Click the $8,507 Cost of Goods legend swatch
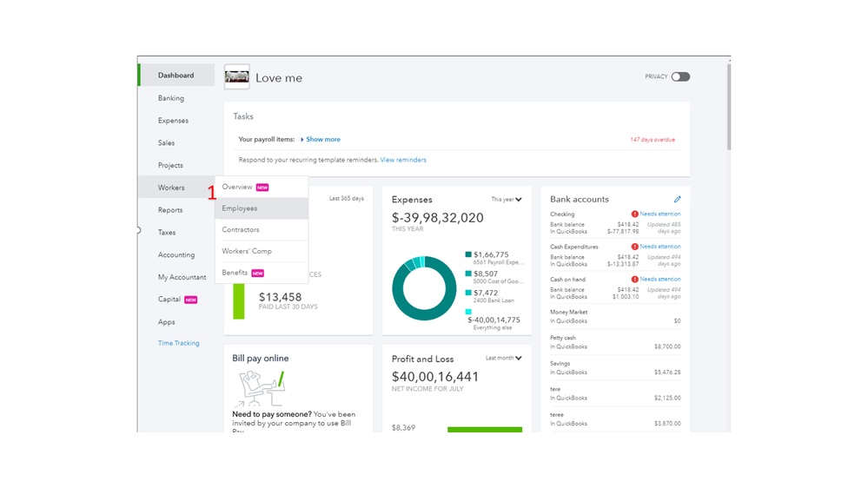Image resolution: width=868 pixels, height=488 pixels. (x=468, y=274)
